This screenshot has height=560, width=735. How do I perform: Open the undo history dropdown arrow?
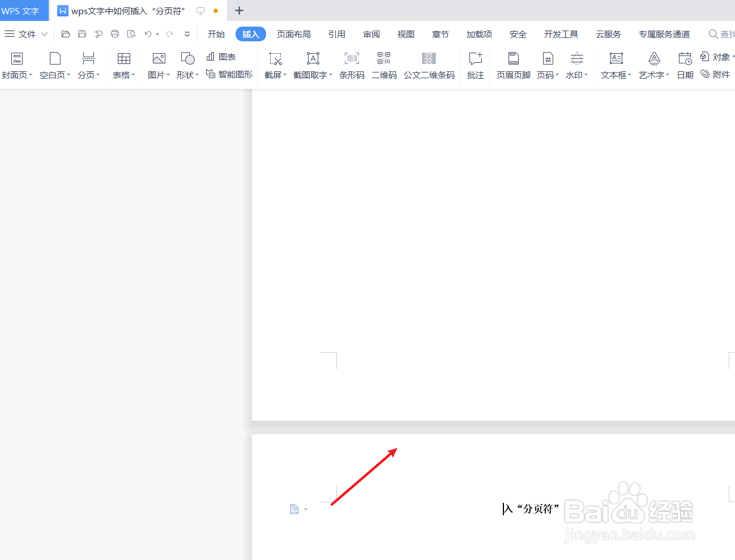[157, 35]
